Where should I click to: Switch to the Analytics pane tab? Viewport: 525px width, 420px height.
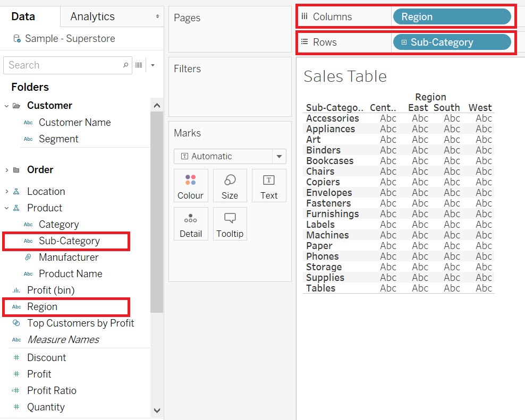[x=92, y=16]
